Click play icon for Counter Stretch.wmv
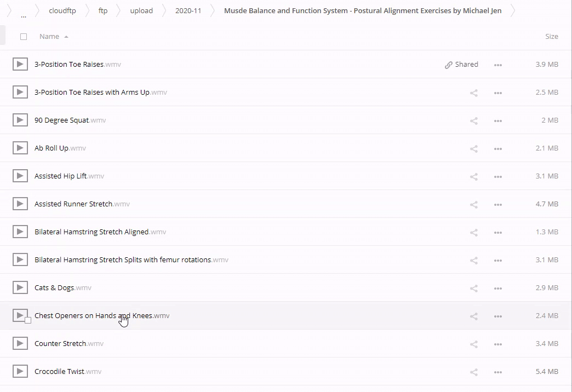Viewport: 572px width, 392px height. pyautogui.click(x=20, y=344)
